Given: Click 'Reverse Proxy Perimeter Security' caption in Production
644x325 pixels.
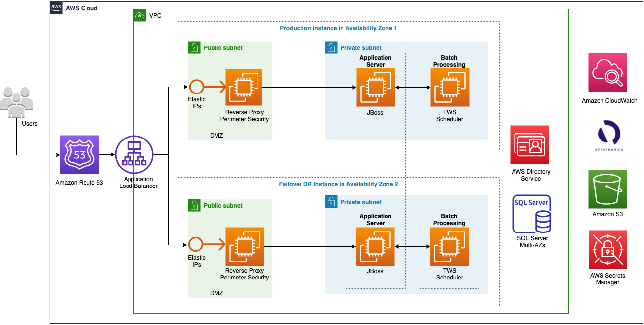Looking at the screenshot, I should click(x=245, y=116).
